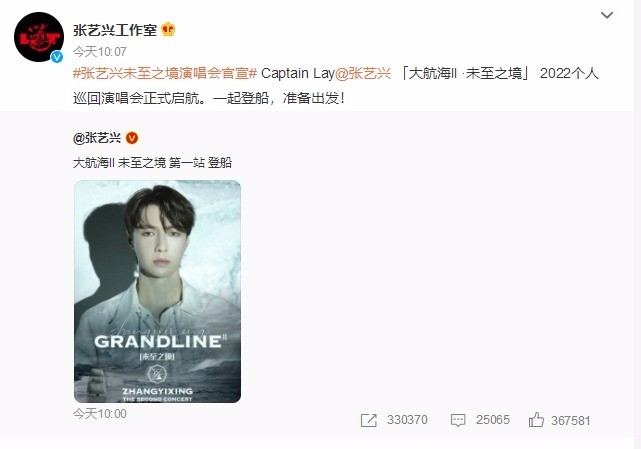This screenshot has width=641, height=449.
Task: Click the gold crown membership icon
Action: pos(168,30)
